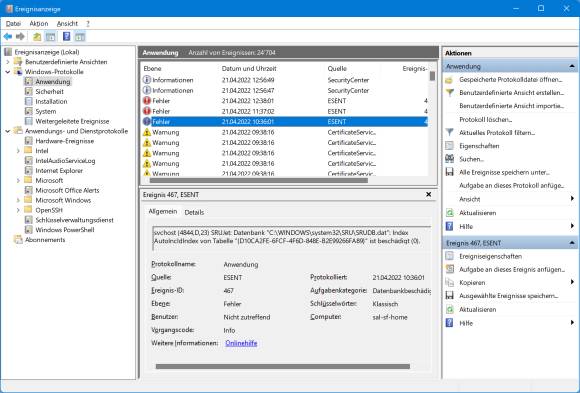Collapse the Windows-Protokolle tree node

[8, 72]
